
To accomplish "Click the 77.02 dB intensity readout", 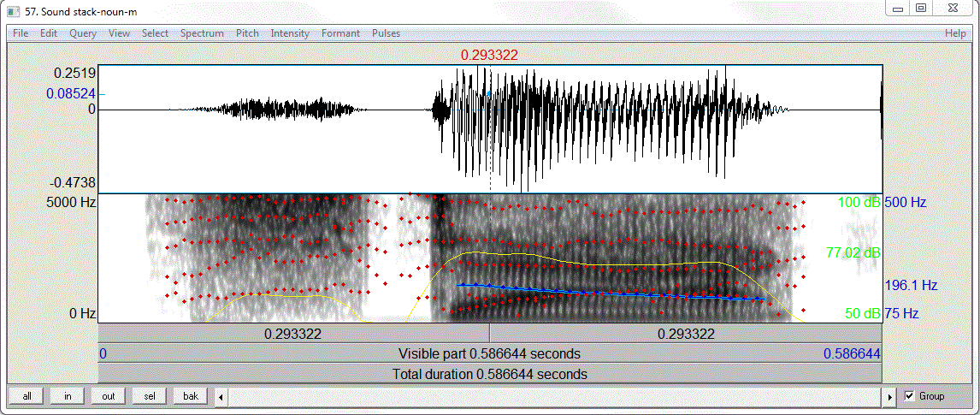I will point(853,253).
